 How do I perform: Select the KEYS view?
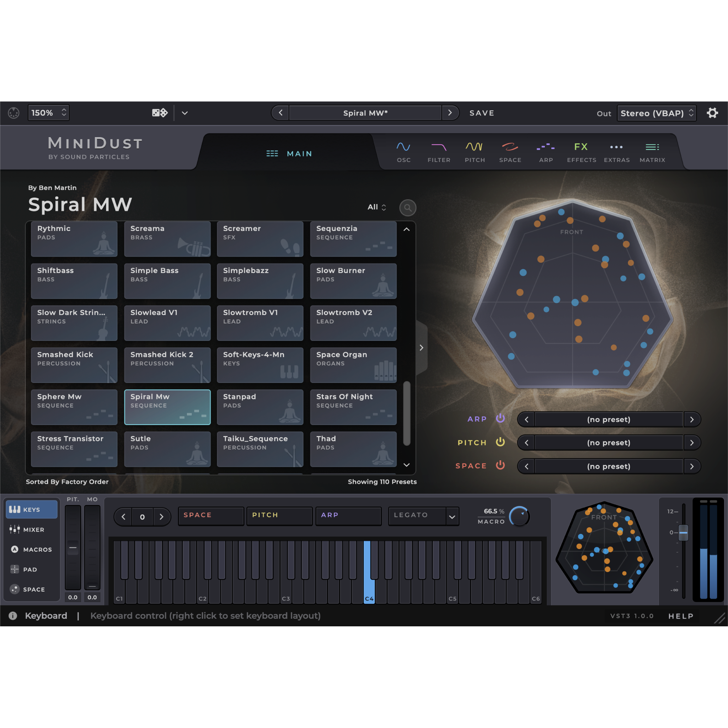[32, 509]
